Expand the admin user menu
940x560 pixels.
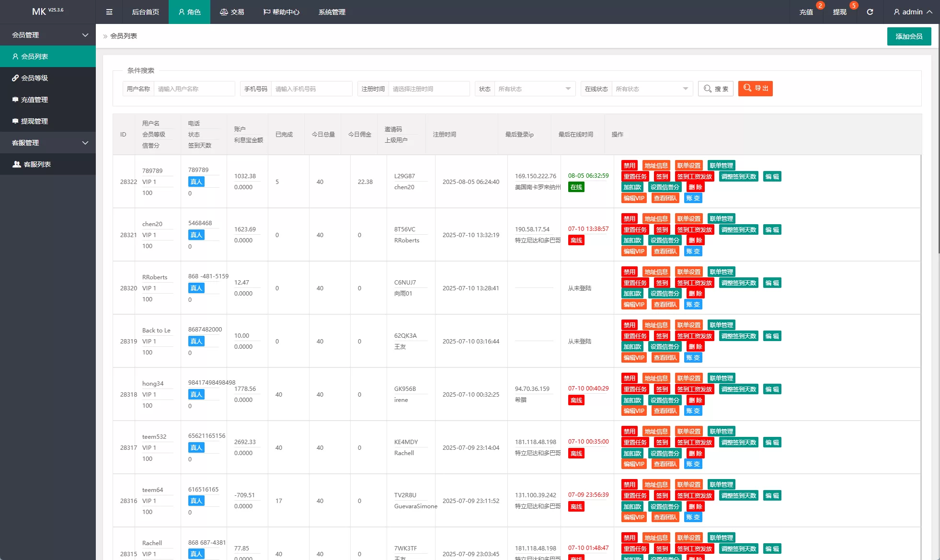pos(913,12)
